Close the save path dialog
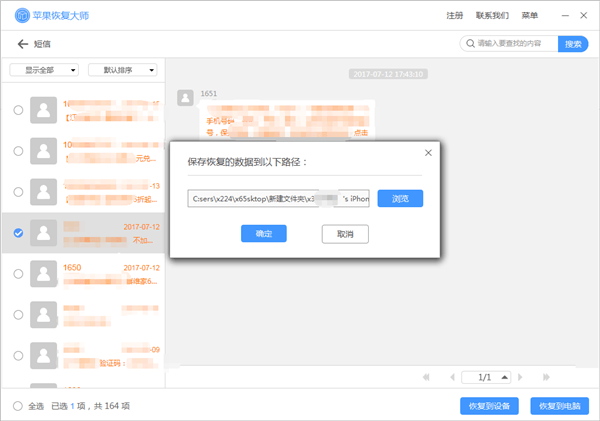The image size is (600, 421). [429, 152]
